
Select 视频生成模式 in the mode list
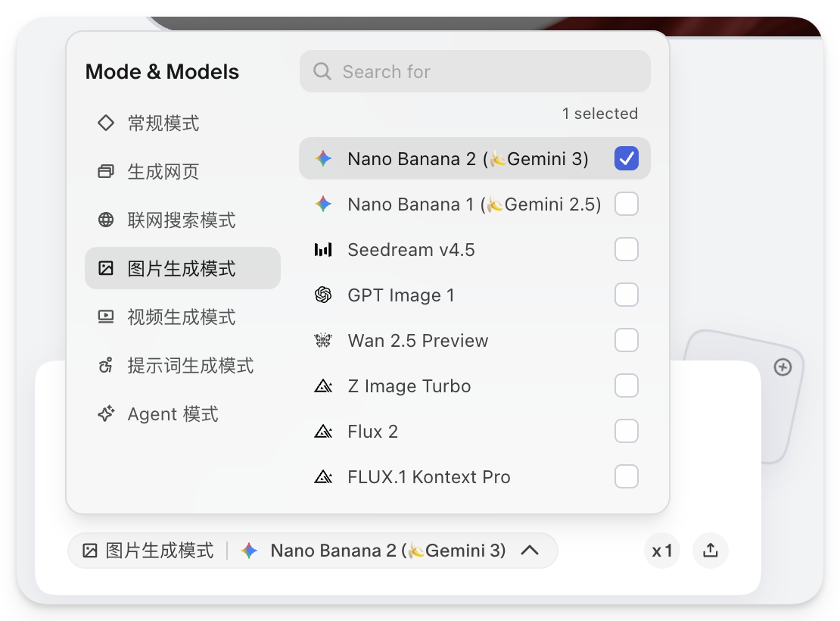coord(182,317)
